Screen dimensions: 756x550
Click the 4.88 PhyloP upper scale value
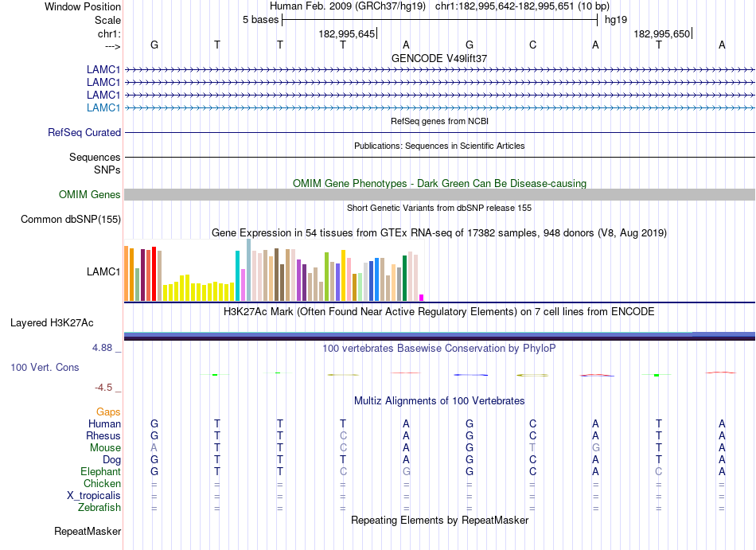[102, 348]
